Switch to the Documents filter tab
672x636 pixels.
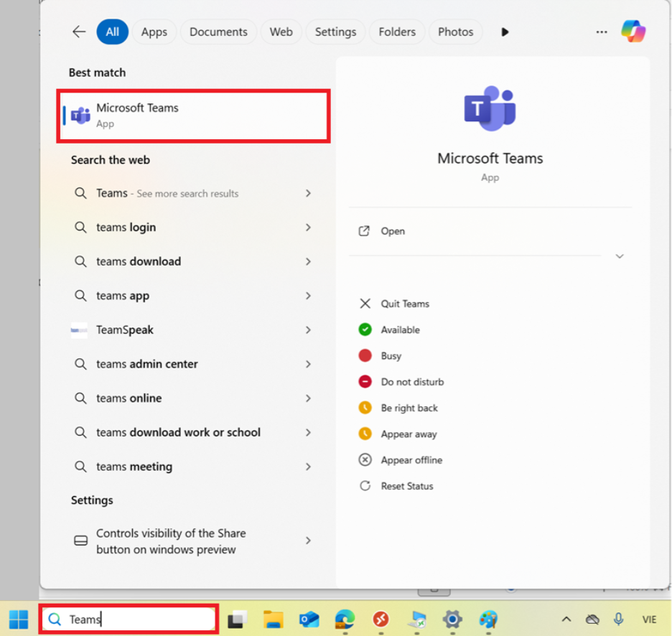tap(218, 32)
